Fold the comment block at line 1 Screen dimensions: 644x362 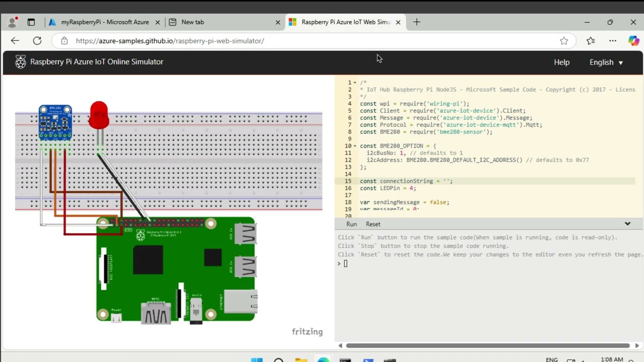click(x=355, y=82)
